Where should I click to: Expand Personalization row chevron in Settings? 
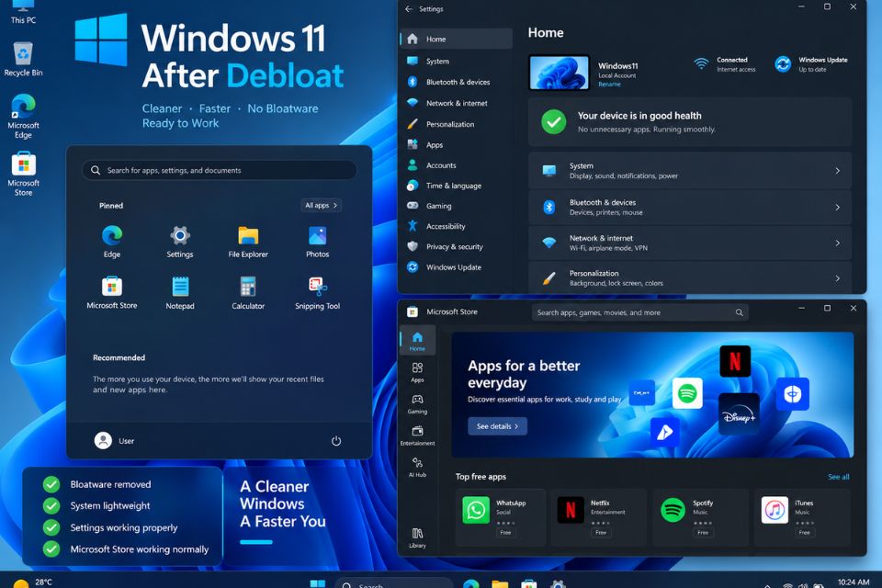(x=837, y=278)
